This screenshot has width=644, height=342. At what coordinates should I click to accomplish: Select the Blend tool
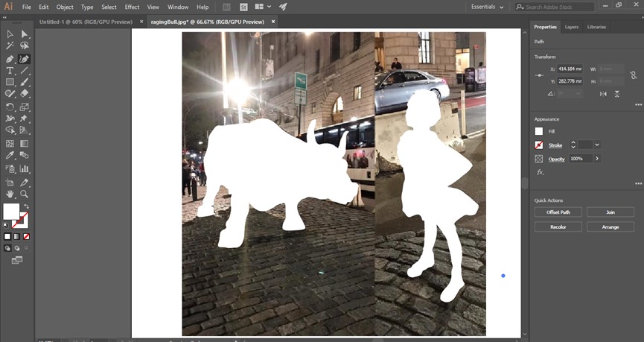(25, 156)
